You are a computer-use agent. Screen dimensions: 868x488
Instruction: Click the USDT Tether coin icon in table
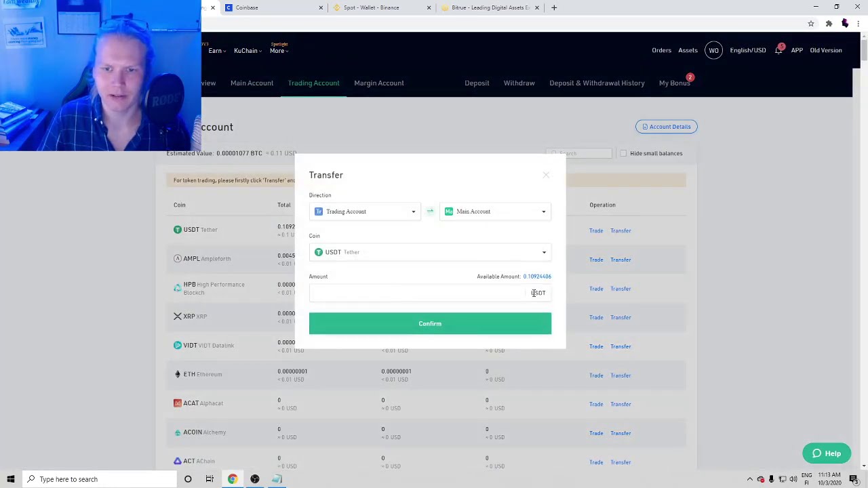[178, 230]
